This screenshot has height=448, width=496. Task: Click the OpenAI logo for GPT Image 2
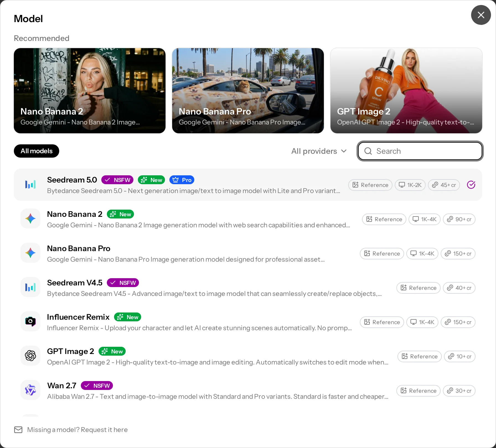pyautogui.click(x=30, y=356)
